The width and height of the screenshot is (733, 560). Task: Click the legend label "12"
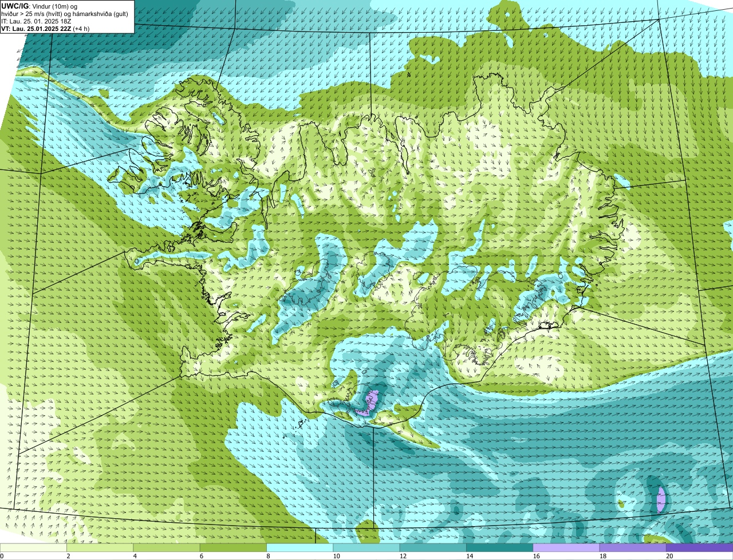403,556
